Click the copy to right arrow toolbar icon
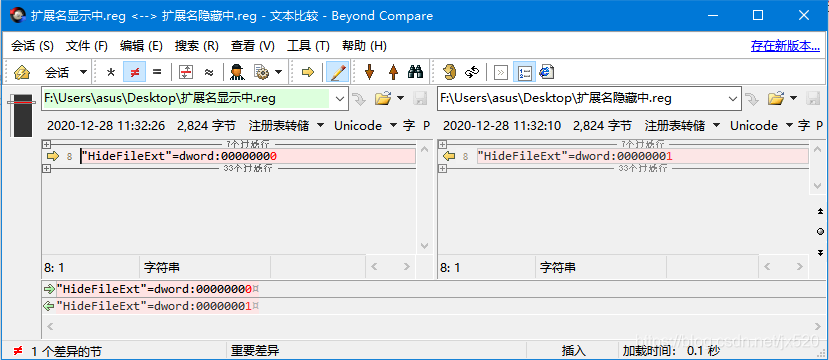 pyautogui.click(x=308, y=72)
